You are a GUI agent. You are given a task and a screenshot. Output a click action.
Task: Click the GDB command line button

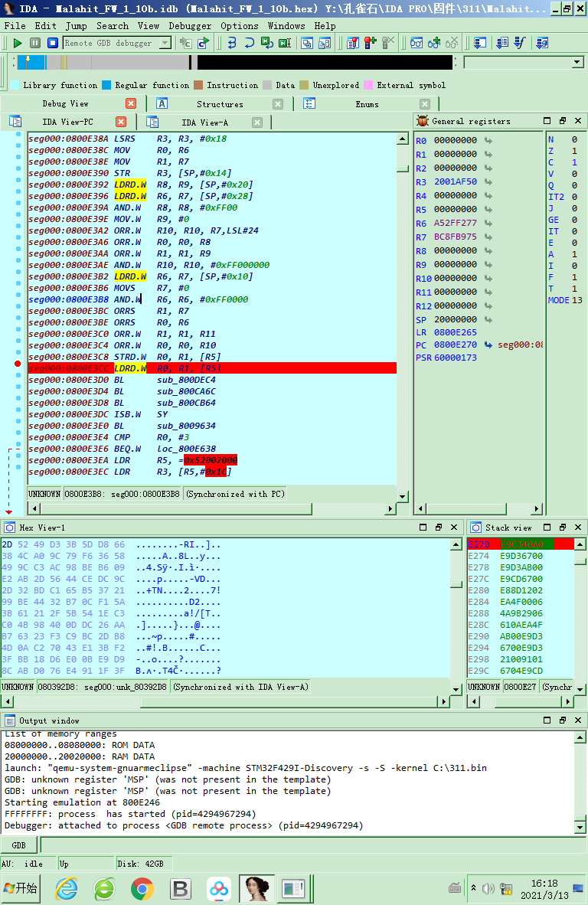[x=18, y=845]
